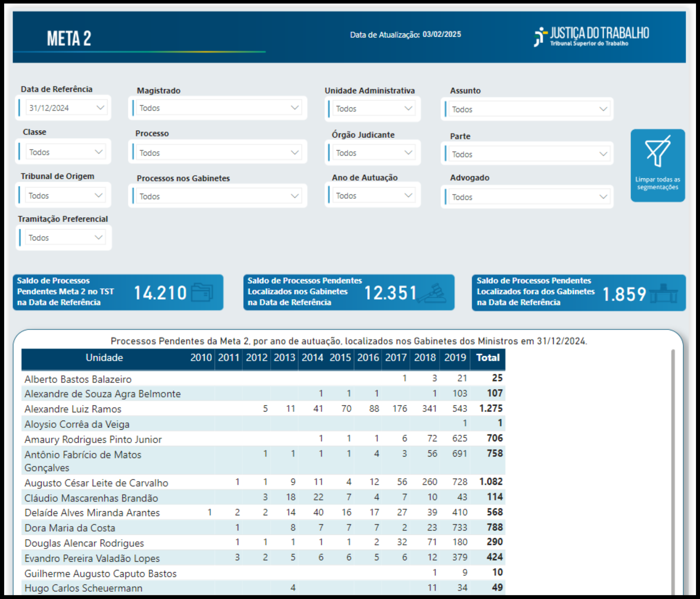700x599 pixels.
Task: Select row 'Guilherme Augusto Caputo Bastos'
Action: point(263,573)
